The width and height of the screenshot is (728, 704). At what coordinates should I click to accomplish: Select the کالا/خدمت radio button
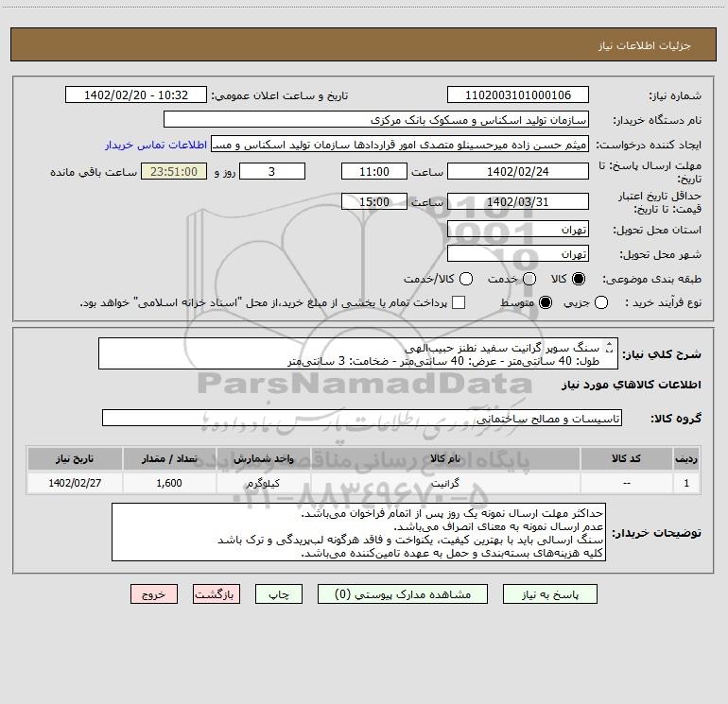coord(466,279)
